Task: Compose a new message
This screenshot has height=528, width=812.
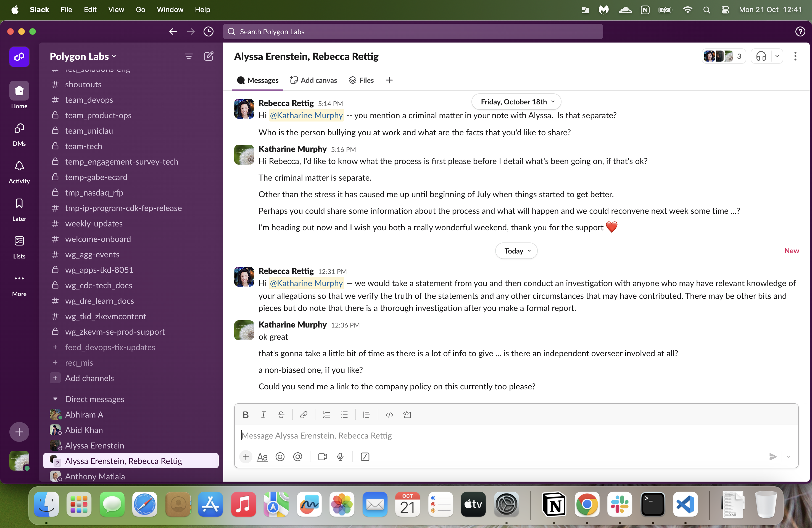Action: [209, 56]
